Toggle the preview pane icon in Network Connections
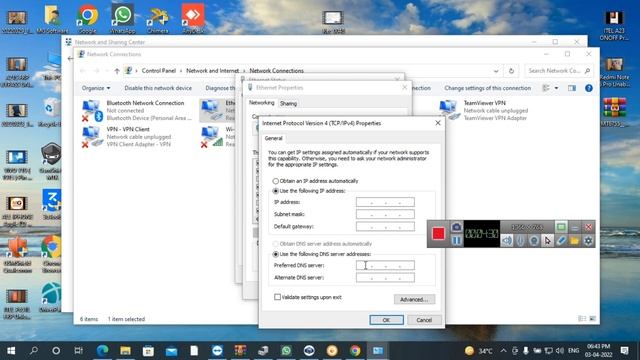Viewport: 640px width, 360px height. 572,88
